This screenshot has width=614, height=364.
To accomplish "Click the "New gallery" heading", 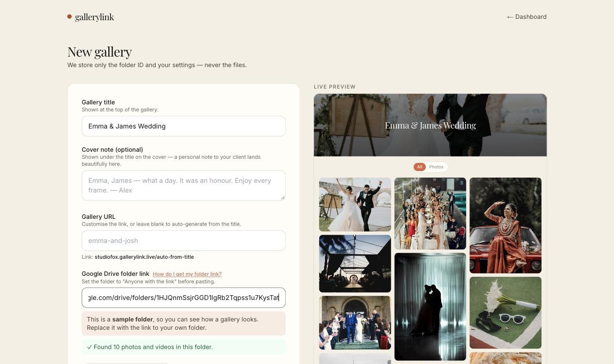I will (100, 52).
